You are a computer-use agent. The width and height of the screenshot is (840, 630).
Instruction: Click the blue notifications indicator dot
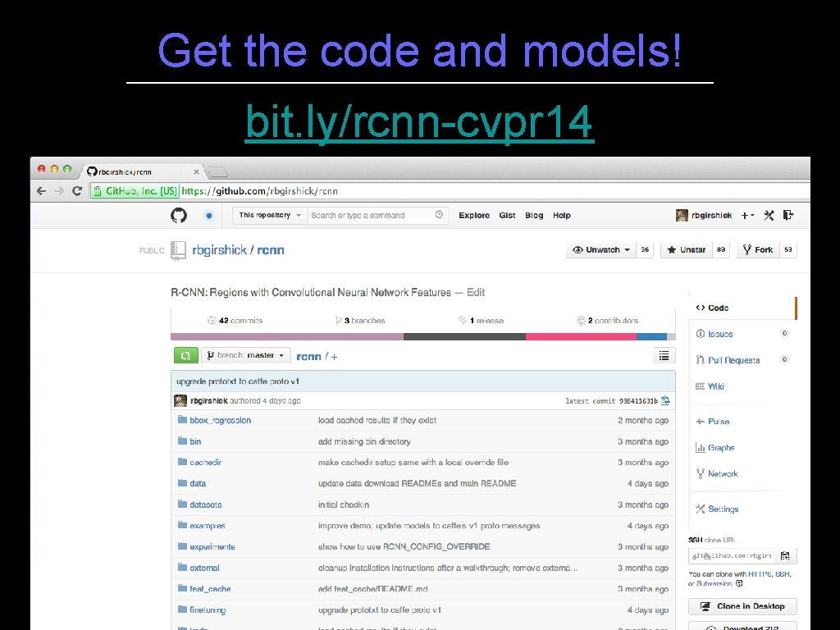tap(208, 215)
